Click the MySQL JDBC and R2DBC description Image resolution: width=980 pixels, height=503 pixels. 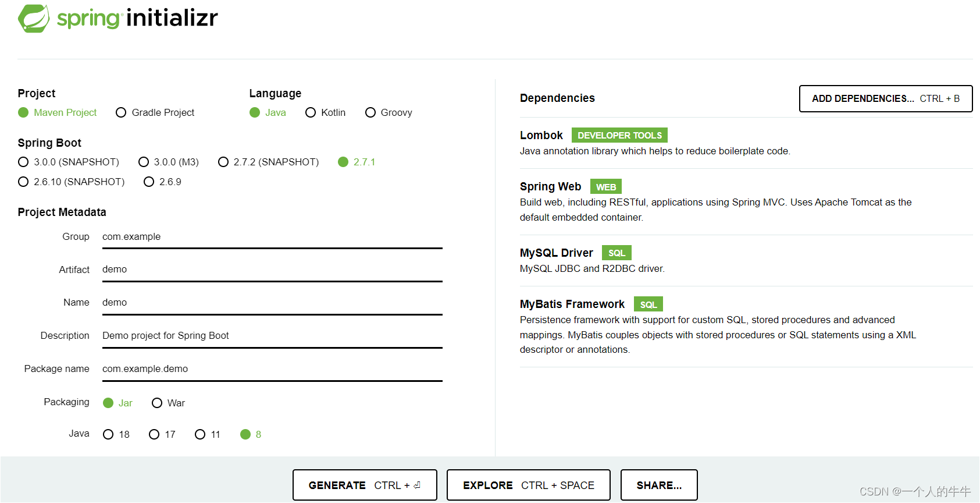coord(592,269)
